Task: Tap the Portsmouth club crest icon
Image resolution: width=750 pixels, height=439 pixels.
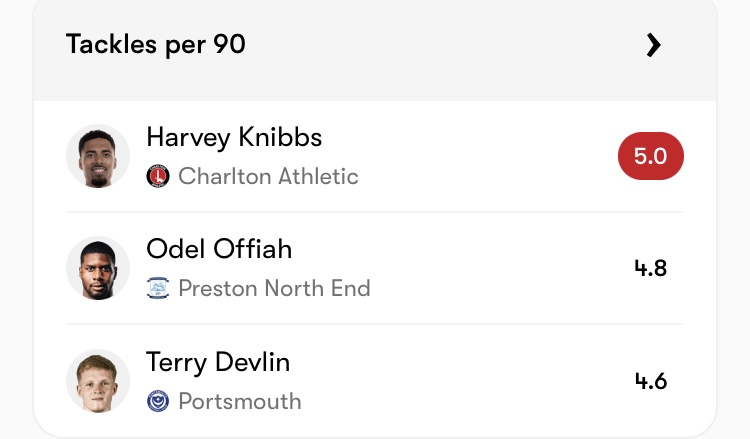Action: [x=158, y=402]
